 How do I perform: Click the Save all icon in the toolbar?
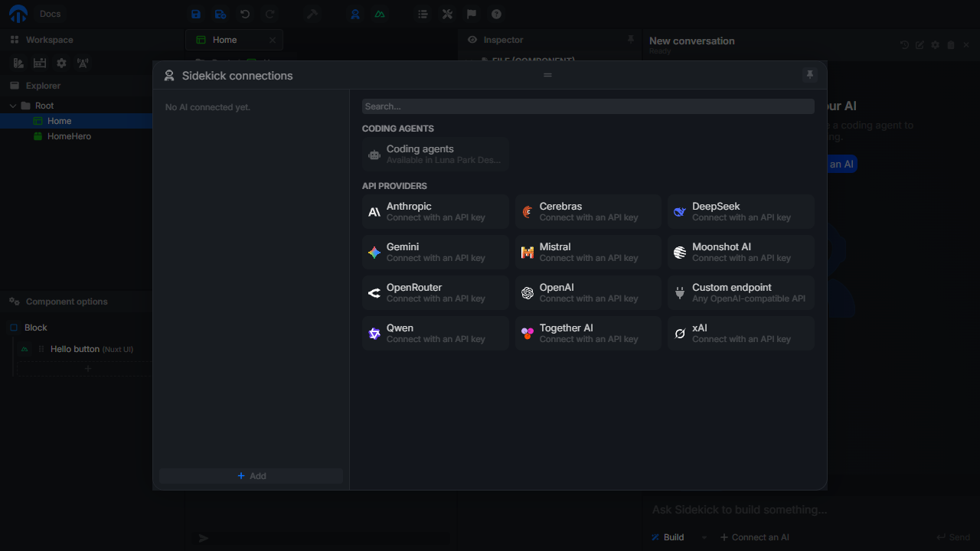220,14
